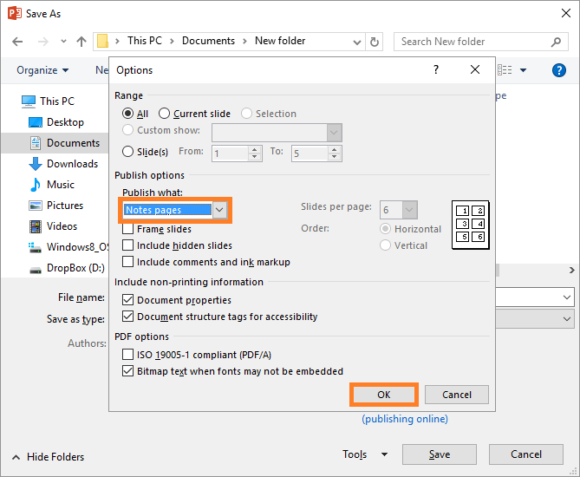Decrease the To slide number
The height and width of the screenshot is (477, 580).
tap(334, 157)
